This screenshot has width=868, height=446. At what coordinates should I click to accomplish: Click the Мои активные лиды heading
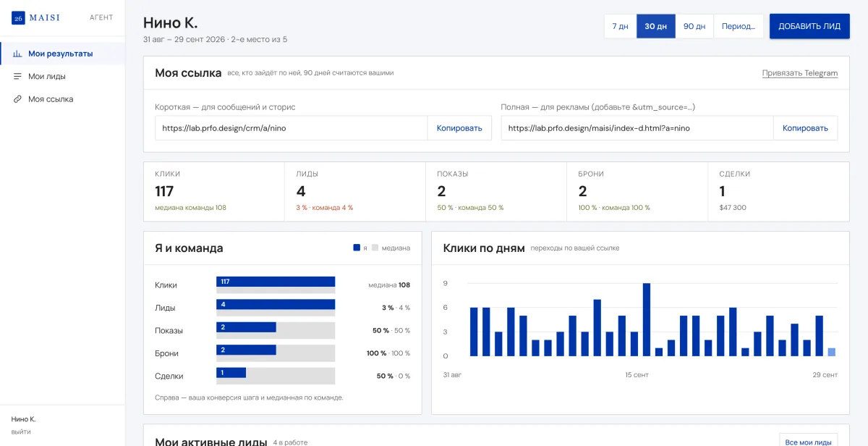[x=210, y=442]
